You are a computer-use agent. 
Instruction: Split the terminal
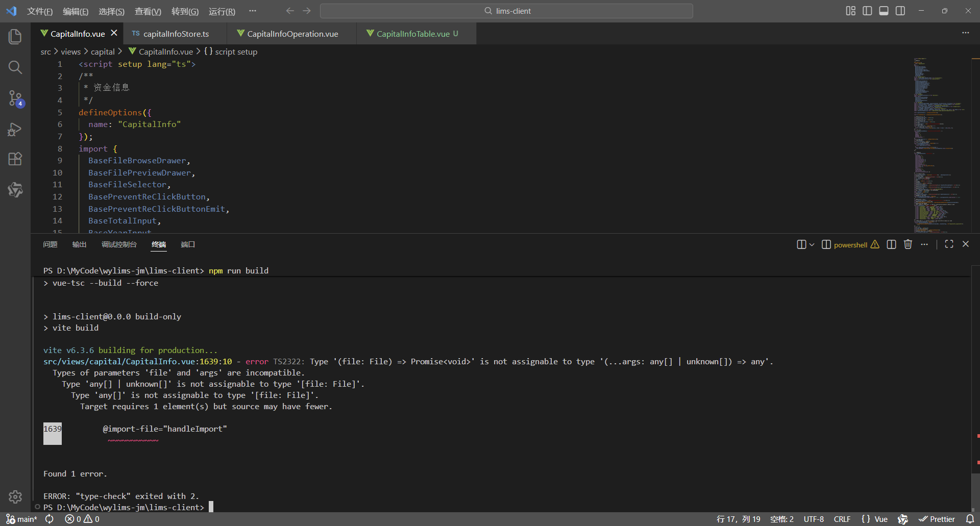[x=892, y=244]
